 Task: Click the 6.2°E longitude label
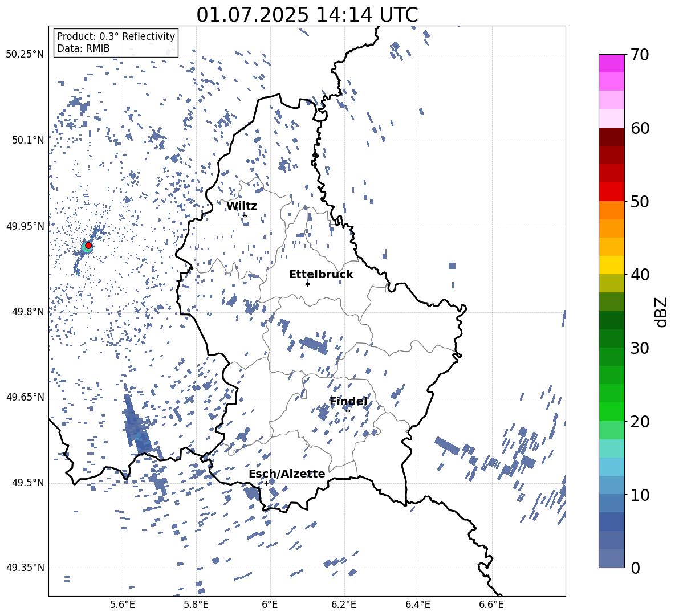click(344, 605)
